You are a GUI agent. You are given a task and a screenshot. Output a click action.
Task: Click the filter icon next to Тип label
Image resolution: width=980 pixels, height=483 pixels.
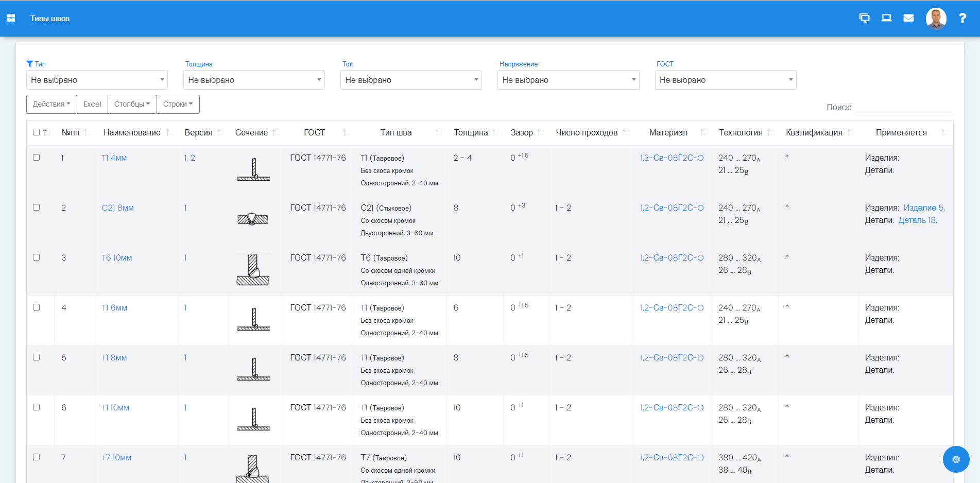tap(29, 63)
